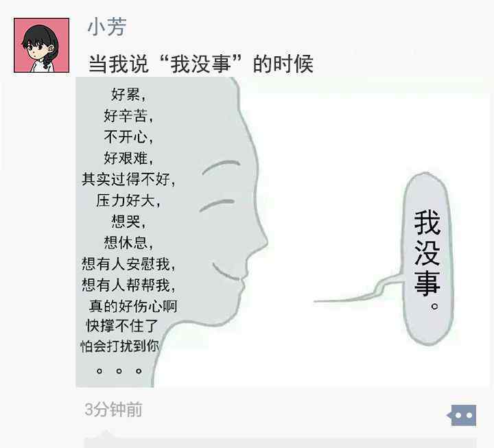
Task: Click the 3分钟前 timestamp
Action: 113,410
